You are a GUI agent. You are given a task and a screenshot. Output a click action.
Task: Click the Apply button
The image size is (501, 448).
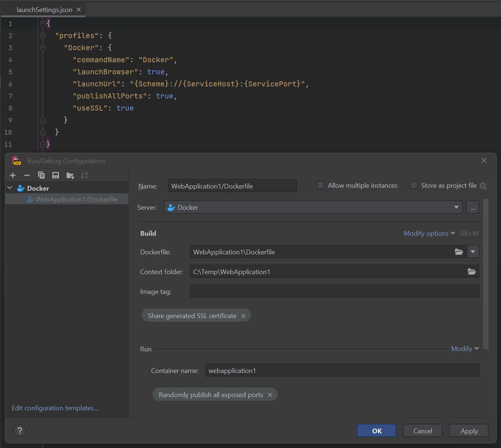coord(469,431)
